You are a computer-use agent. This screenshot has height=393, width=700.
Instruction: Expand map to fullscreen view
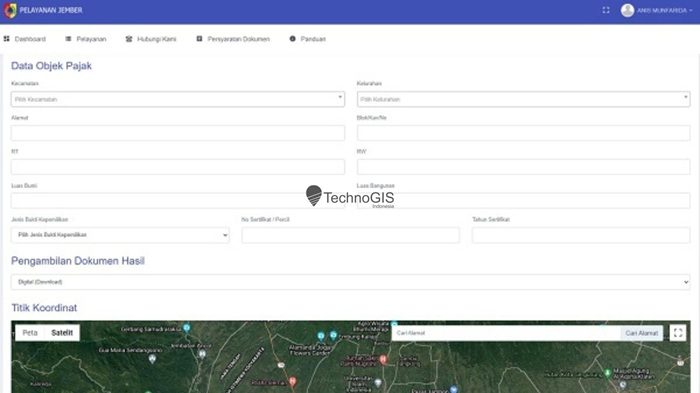coord(678,333)
